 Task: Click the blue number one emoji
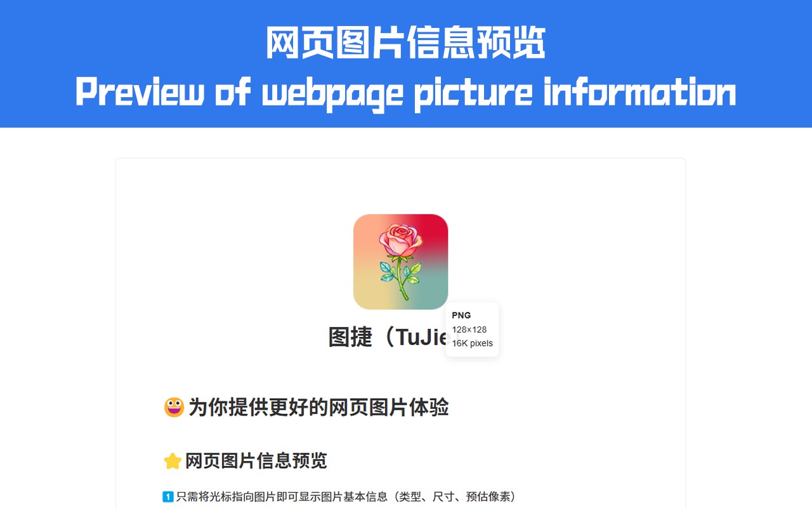pos(168,497)
